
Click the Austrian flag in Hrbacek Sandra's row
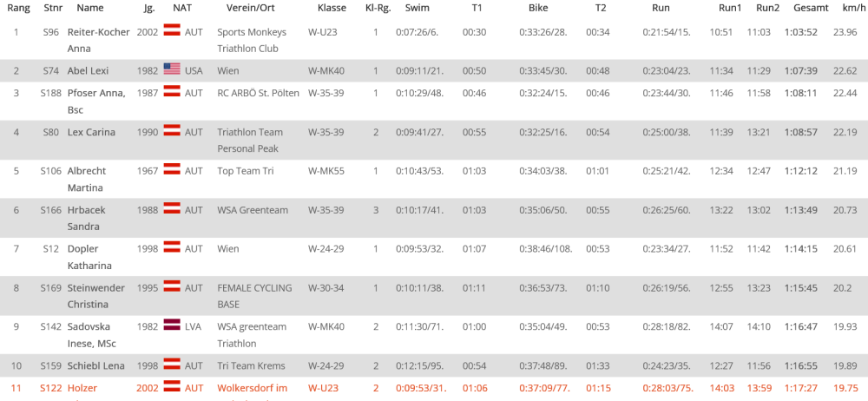(172, 208)
